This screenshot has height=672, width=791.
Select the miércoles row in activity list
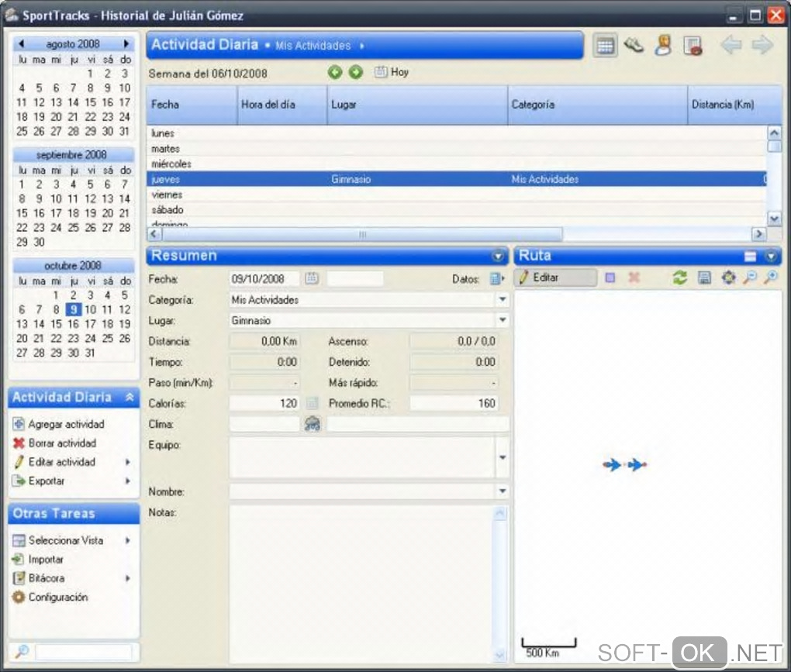[457, 164]
